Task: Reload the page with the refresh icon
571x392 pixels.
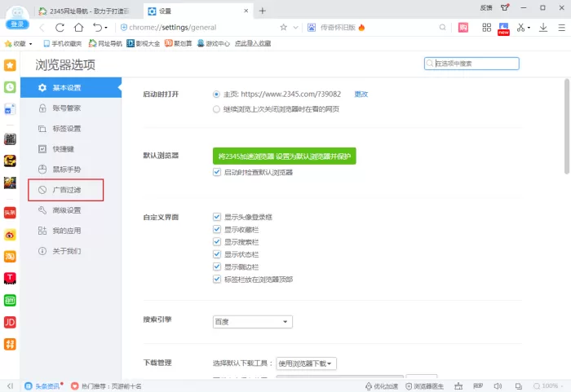Action: tap(60, 28)
